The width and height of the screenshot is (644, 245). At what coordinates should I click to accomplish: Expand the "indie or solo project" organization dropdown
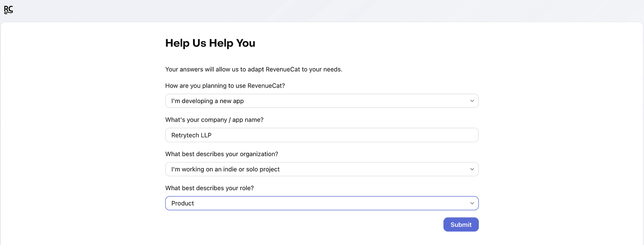[x=322, y=169]
